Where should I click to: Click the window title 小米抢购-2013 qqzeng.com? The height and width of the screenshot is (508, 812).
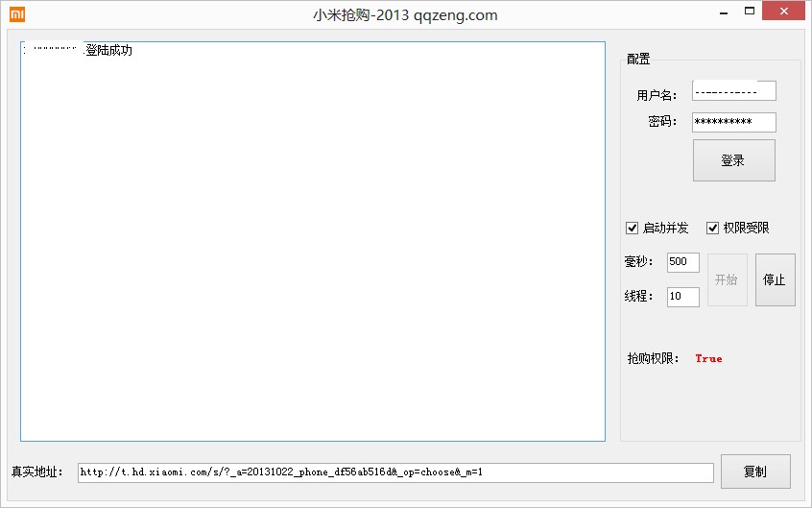click(405, 15)
